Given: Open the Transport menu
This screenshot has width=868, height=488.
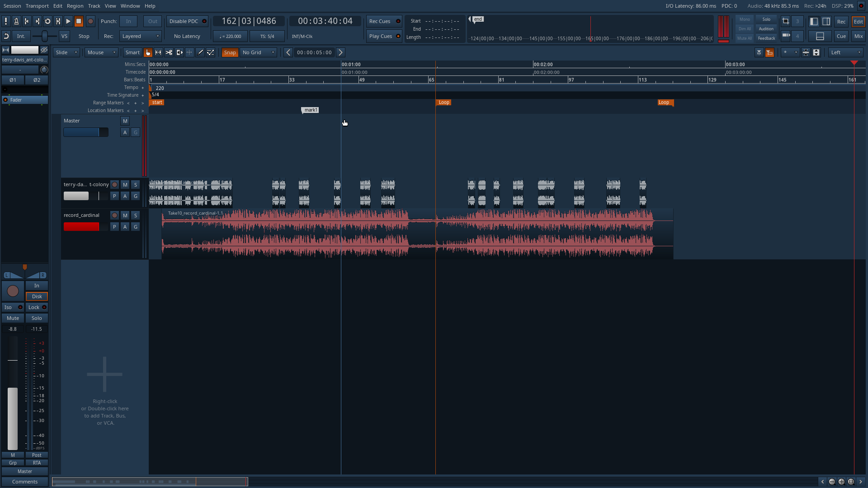Looking at the screenshot, I should tap(37, 6).
